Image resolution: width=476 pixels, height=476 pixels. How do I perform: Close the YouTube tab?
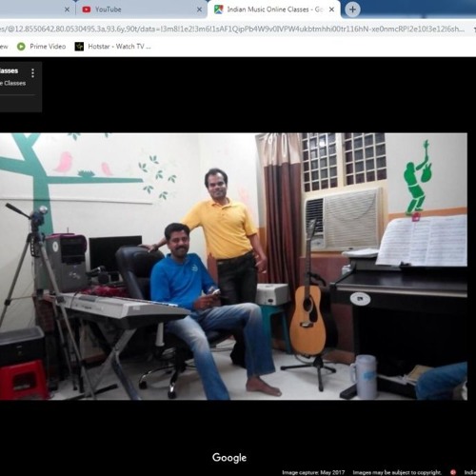tap(199, 10)
